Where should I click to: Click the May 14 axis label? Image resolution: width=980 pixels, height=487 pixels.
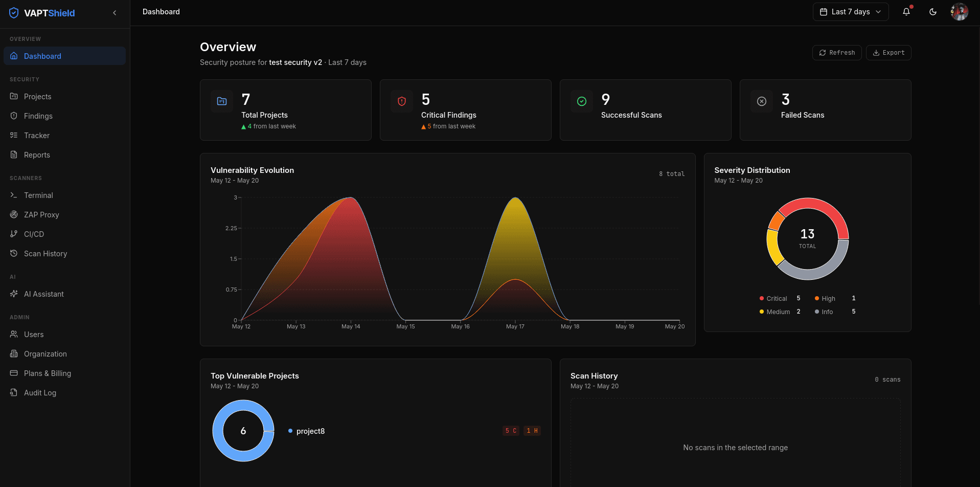pyautogui.click(x=351, y=326)
